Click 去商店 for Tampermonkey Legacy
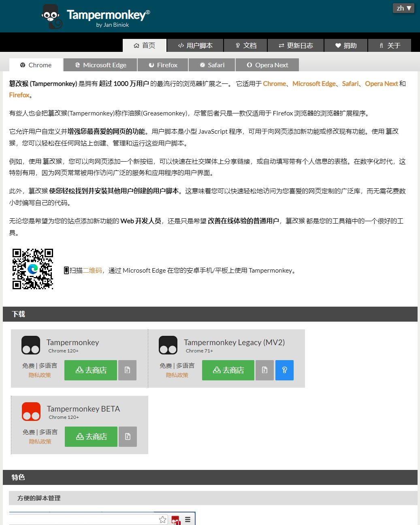 tap(228, 370)
